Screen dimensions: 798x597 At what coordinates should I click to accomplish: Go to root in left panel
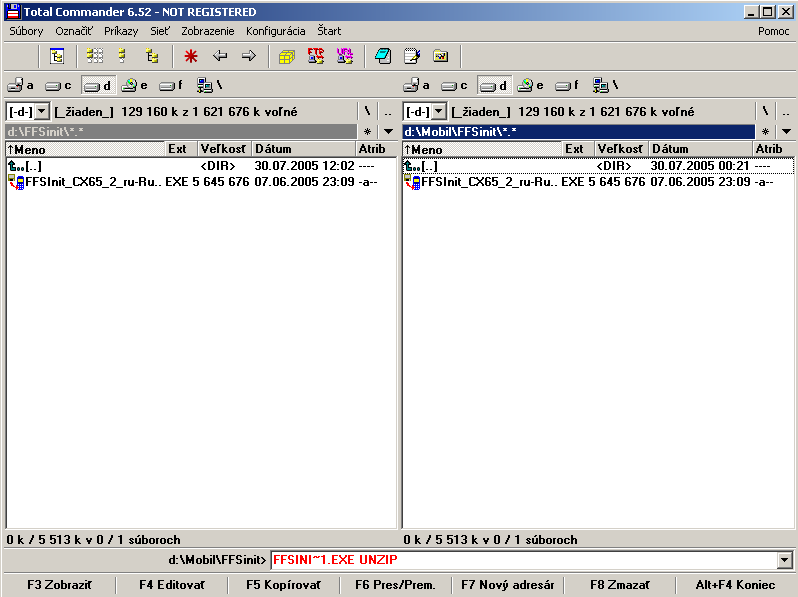tap(367, 111)
